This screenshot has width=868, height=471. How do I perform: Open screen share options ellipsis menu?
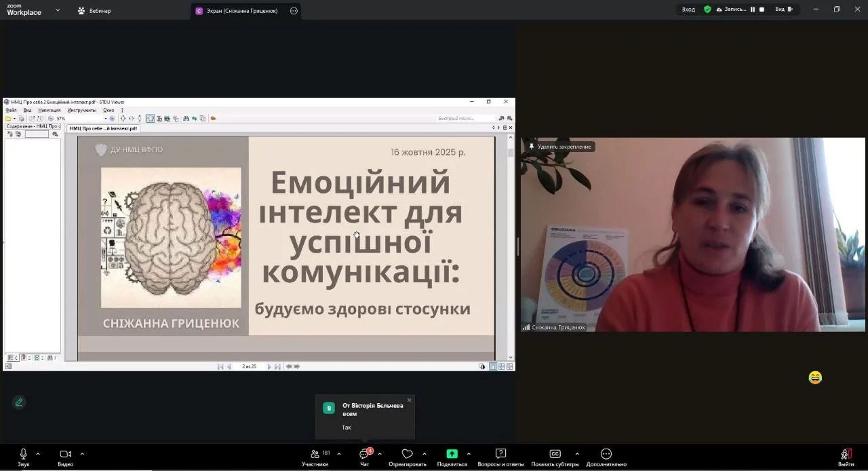coord(294,11)
